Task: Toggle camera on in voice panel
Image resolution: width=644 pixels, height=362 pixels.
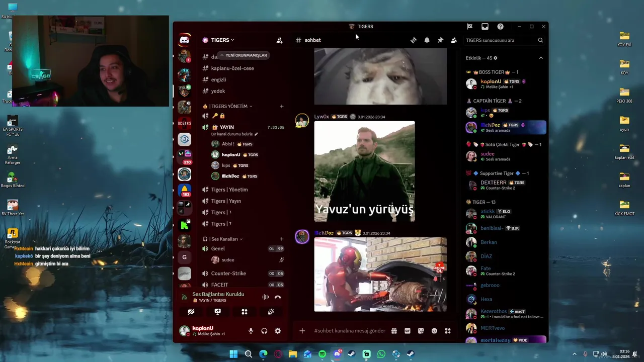Action: click(x=191, y=312)
